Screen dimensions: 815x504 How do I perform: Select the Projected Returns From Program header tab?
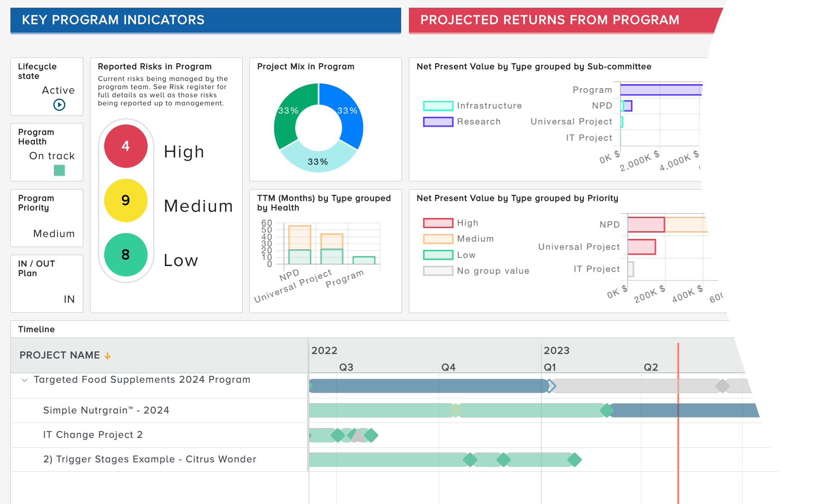(549, 20)
